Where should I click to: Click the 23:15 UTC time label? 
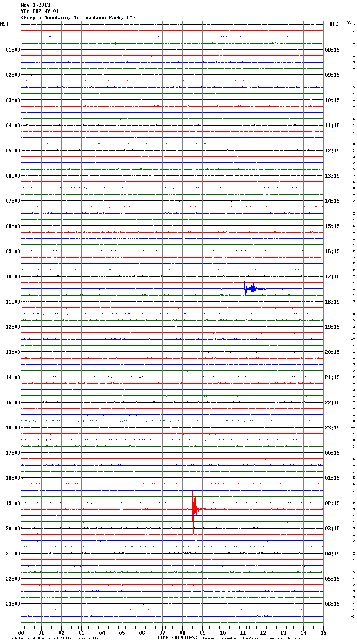click(332, 428)
